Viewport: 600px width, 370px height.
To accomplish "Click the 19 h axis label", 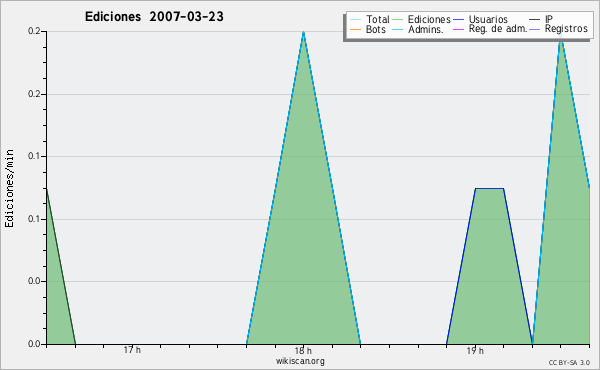I will [x=475, y=350].
